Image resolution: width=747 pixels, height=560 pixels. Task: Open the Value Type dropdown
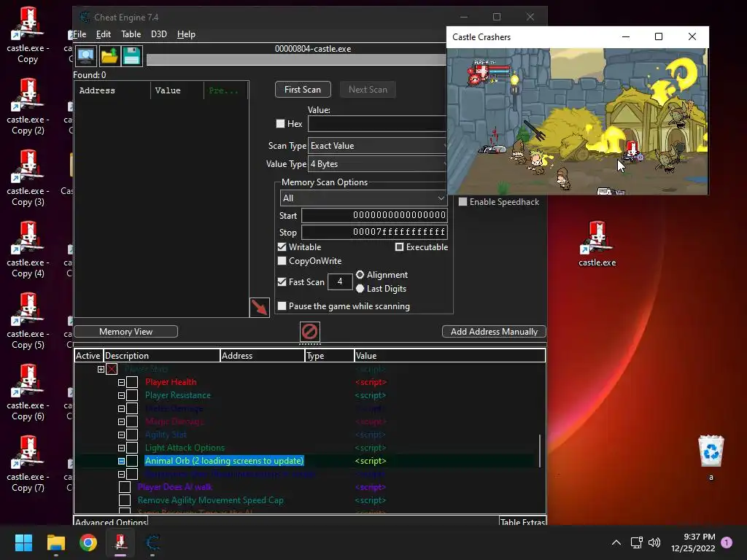tap(377, 164)
